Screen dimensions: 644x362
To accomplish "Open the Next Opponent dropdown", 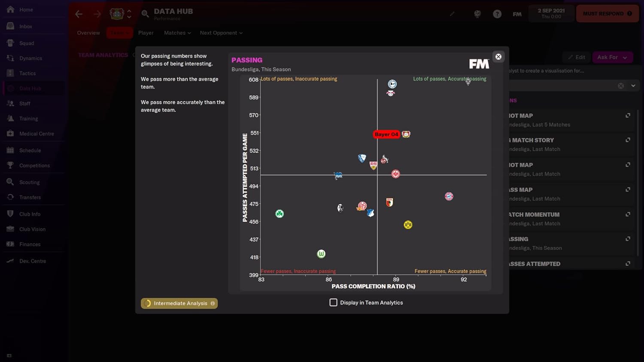I will coord(221,33).
